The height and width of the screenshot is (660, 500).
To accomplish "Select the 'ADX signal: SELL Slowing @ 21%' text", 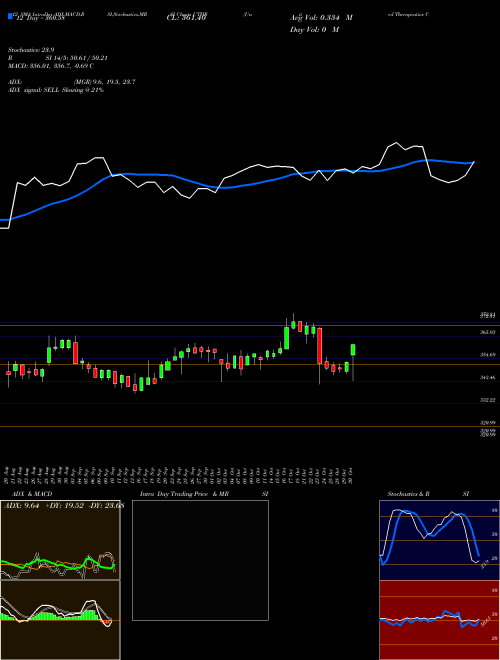I will coord(56,90).
